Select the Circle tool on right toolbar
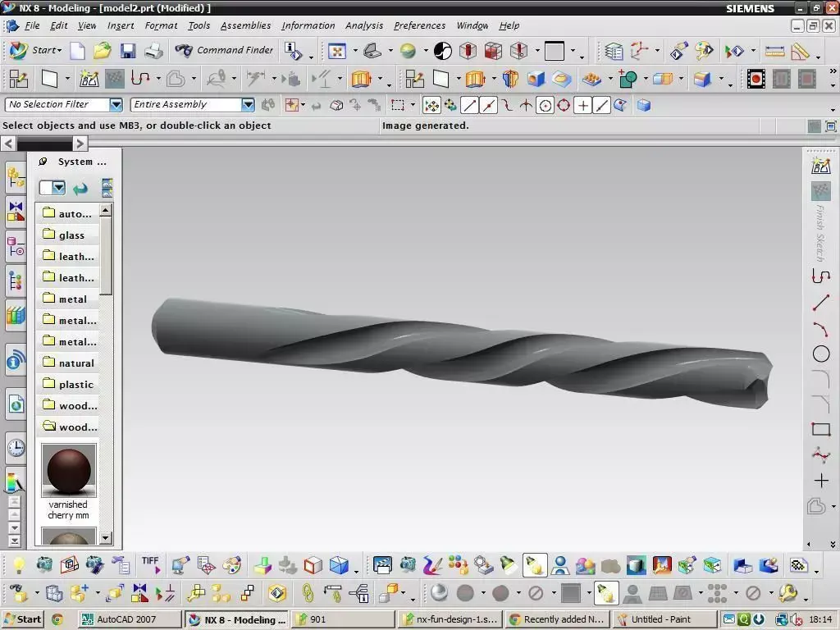Viewport: 840px width, 630px height. 820,354
